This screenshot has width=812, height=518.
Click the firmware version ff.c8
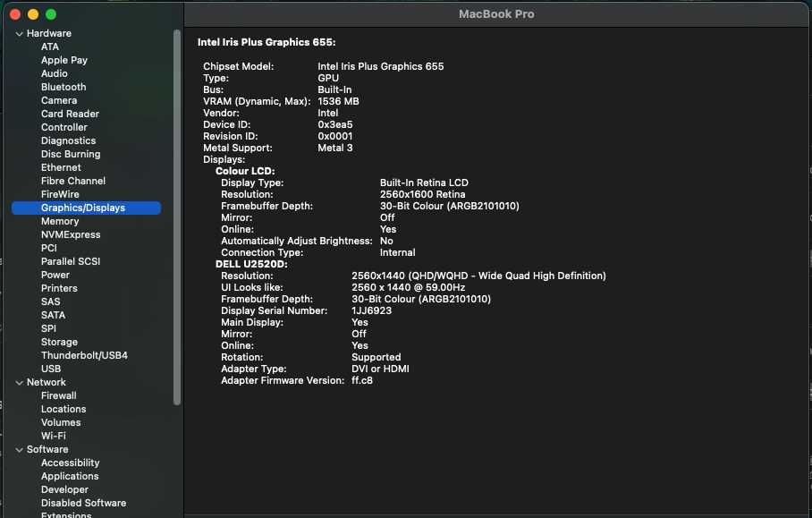pos(361,381)
